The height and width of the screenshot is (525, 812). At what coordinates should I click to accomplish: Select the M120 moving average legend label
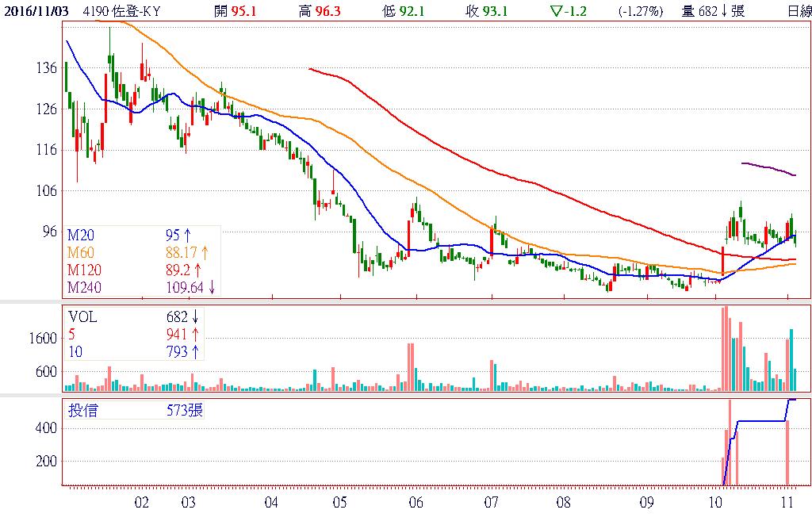(x=82, y=270)
